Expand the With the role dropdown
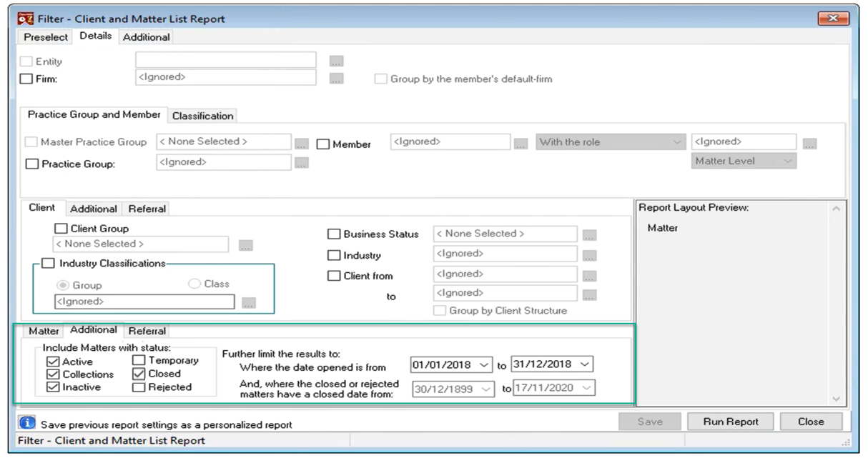The width and height of the screenshot is (868, 458). [678, 142]
